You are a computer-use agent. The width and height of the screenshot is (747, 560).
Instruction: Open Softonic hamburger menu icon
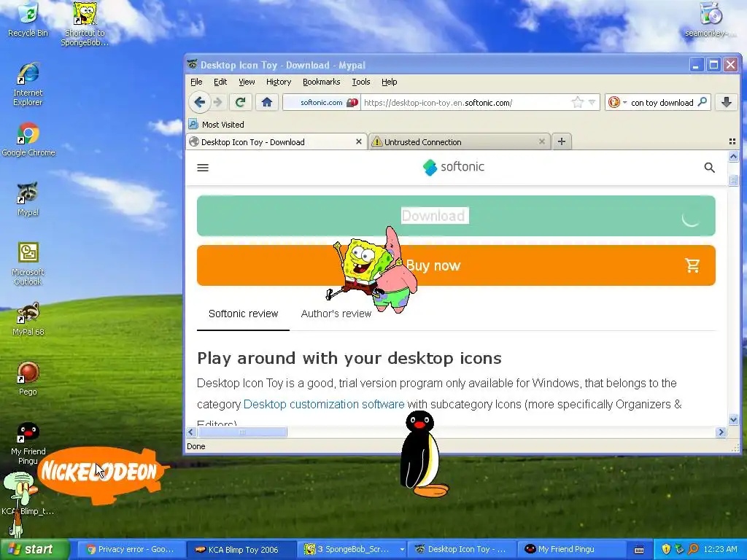click(203, 168)
